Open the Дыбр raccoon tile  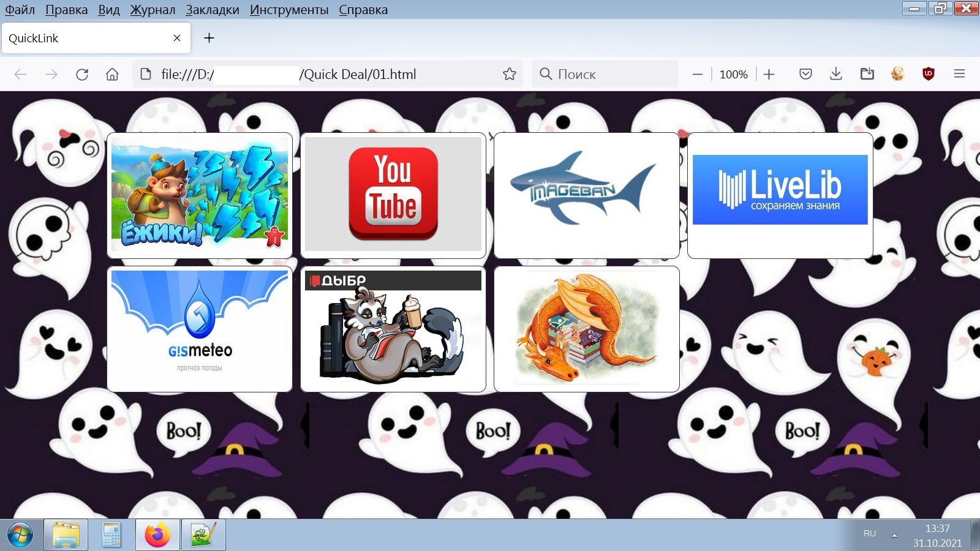click(393, 329)
